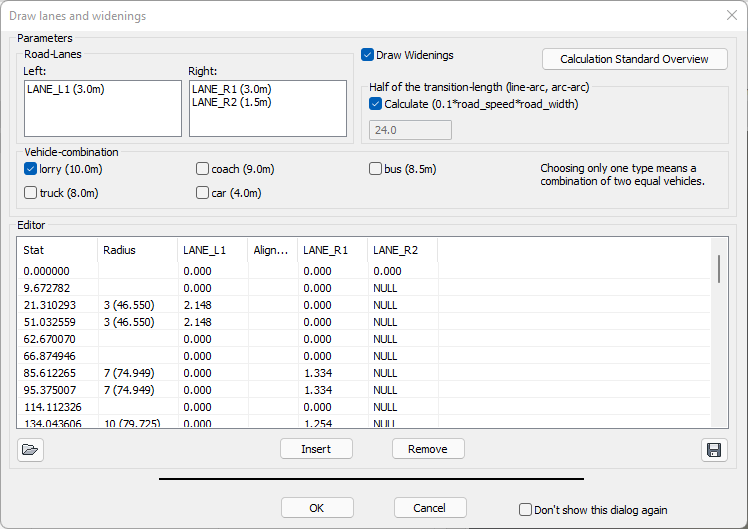This screenshot has height=529, width=748.
Task: Open Calculation Standard Overview
Action: click(x=635, y=59)
